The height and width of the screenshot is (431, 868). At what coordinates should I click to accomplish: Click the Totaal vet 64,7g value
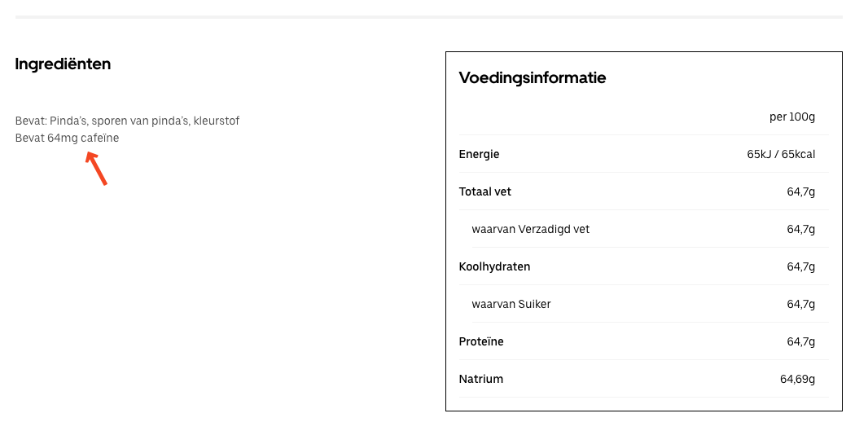pos(800,191)
